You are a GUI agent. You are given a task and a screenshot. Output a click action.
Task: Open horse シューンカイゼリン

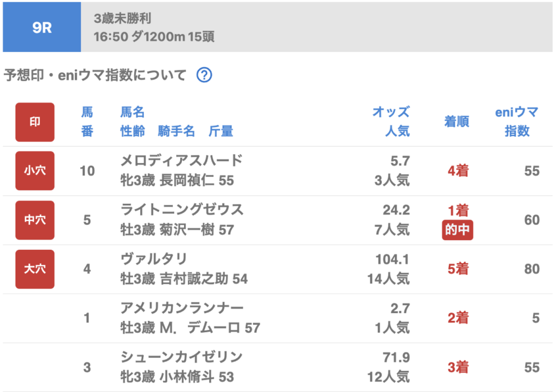[181, 357]
